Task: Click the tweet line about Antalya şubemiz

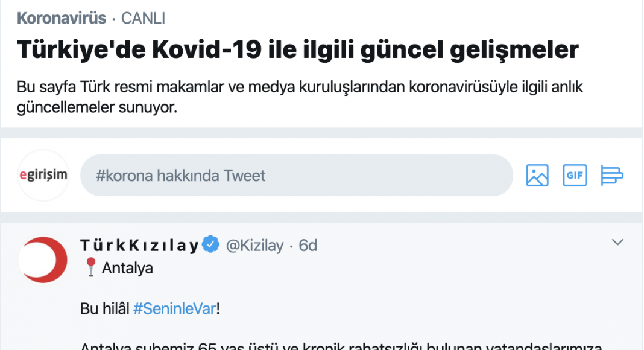Action: [341, 346]
